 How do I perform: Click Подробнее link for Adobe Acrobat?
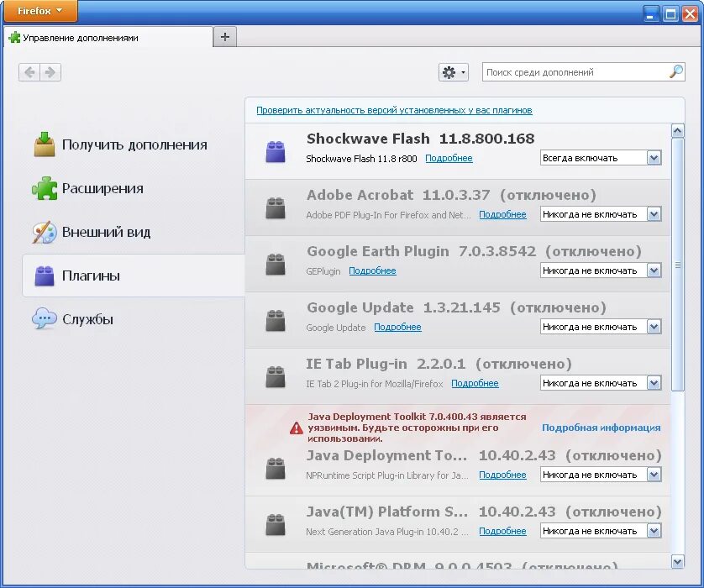click(x=502, y=214)
